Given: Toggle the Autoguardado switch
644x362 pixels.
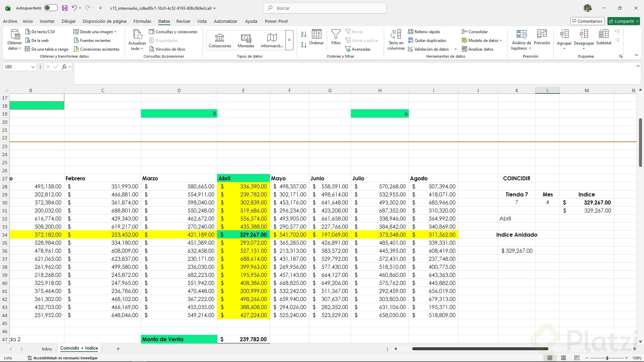Looking at the screenshot, I should 51,8.
